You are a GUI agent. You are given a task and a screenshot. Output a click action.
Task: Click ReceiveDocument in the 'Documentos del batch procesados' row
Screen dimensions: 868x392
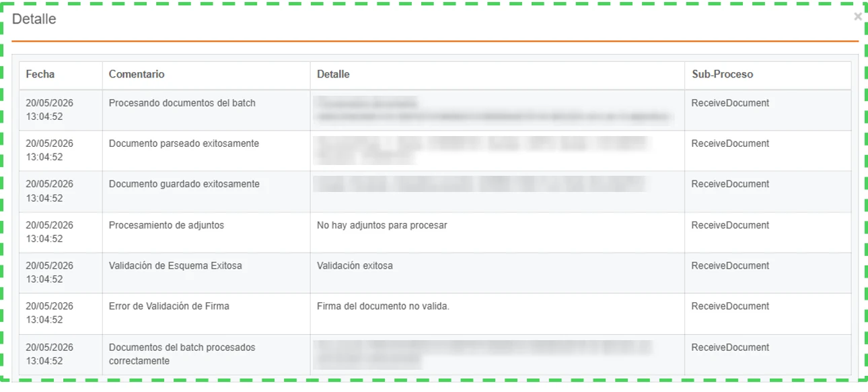pyautogui.click(x=731, y=348)
